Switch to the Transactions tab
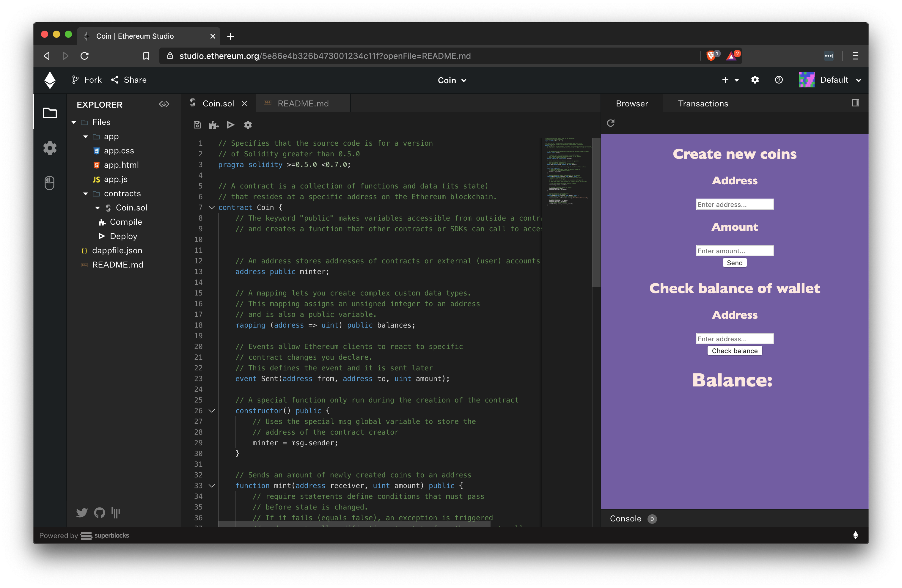This screenshot has height=588, width=902. point(703,103)
